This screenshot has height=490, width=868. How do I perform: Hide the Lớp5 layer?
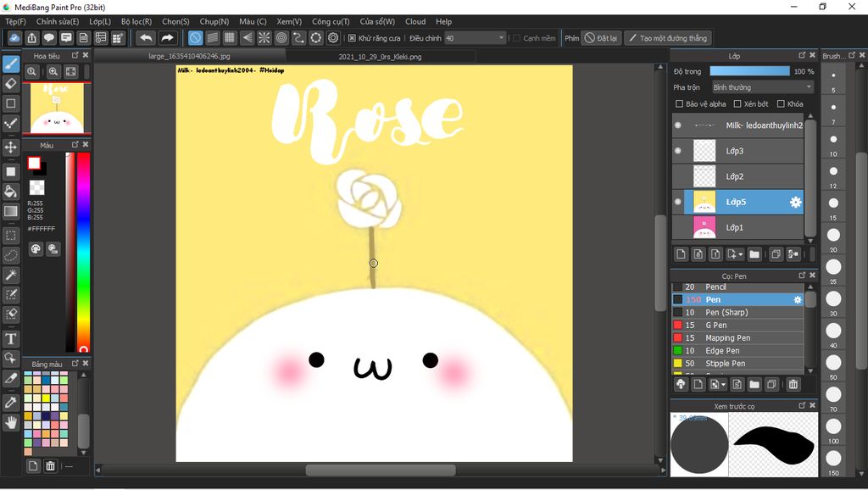tap(678, 202)
